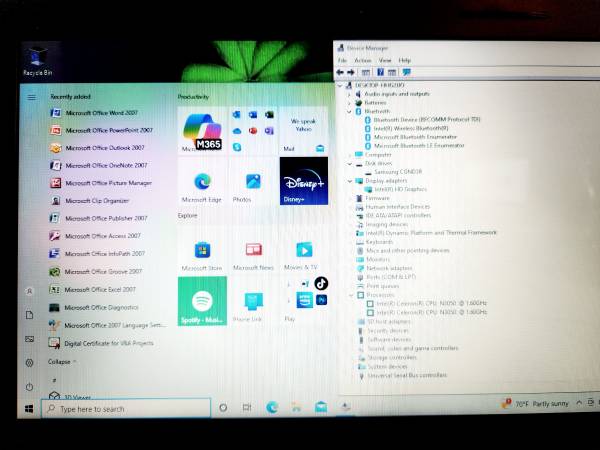Open Documents shortcut in Start menu sidebar
This screenshot has width=600, height=450.
(29, 315)
